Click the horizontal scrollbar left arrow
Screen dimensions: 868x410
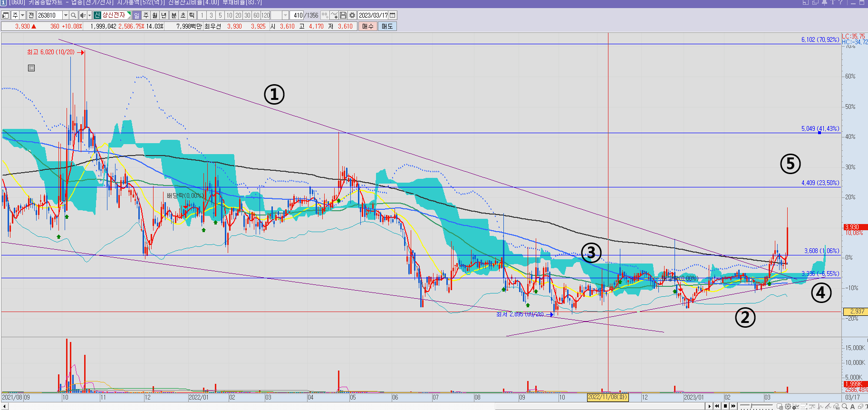4,406
